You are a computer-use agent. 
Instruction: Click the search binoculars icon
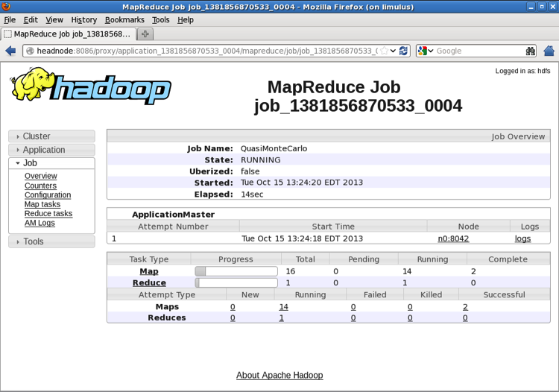pyautogui.click(x=530, y=51)
